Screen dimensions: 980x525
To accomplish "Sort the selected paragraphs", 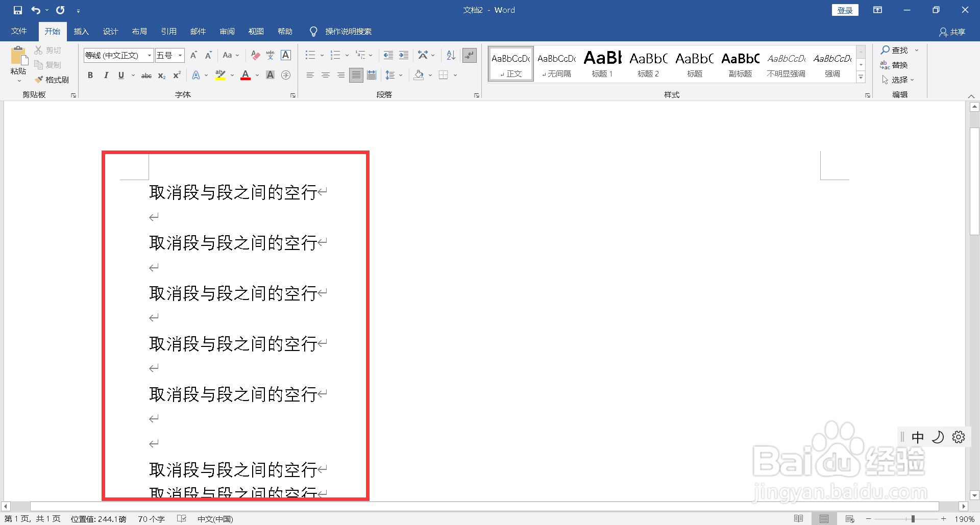I will (x=451, y=55).
